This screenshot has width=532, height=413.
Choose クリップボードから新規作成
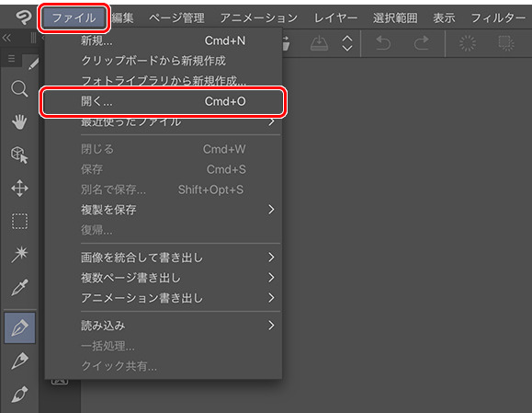click(x=164, y=61)
